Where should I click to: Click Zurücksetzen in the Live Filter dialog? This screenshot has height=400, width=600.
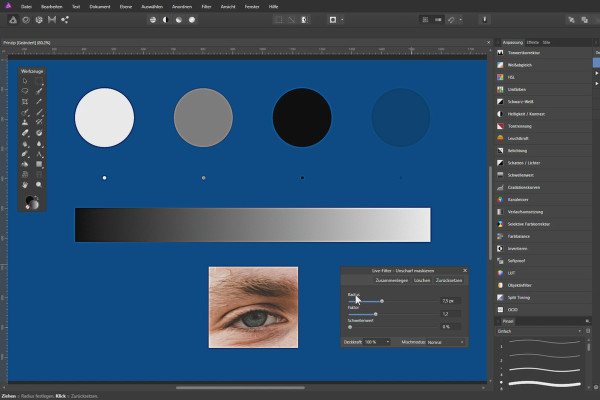point(449,281)
